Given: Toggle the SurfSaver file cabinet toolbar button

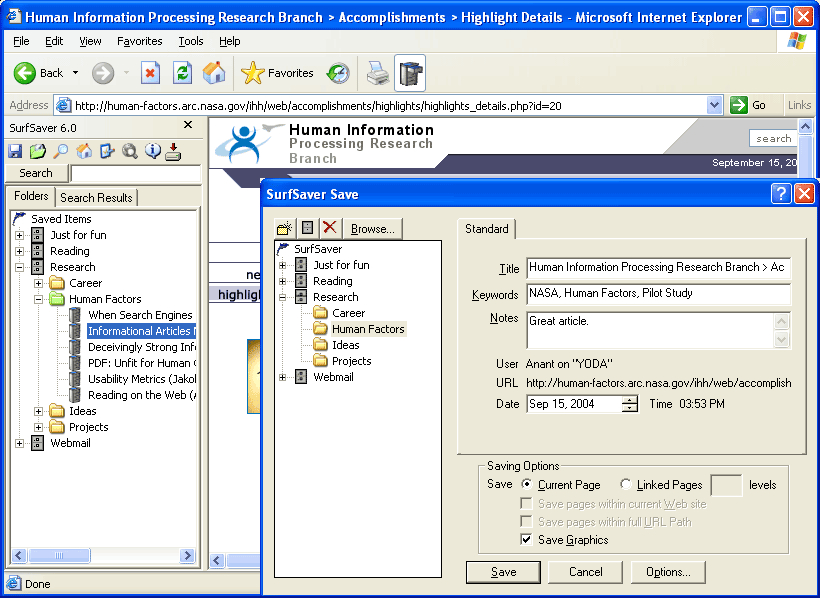Looking at the screenshot, I should tap(410, 73).
